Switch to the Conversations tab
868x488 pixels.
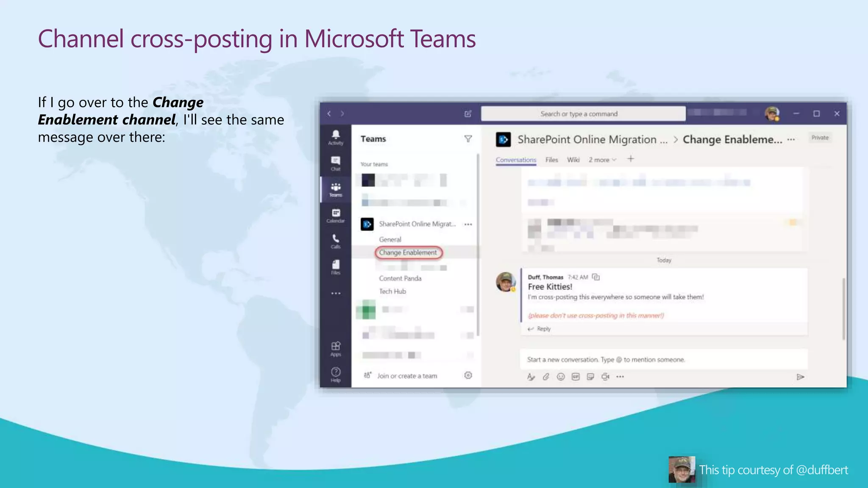click(516, 160)
